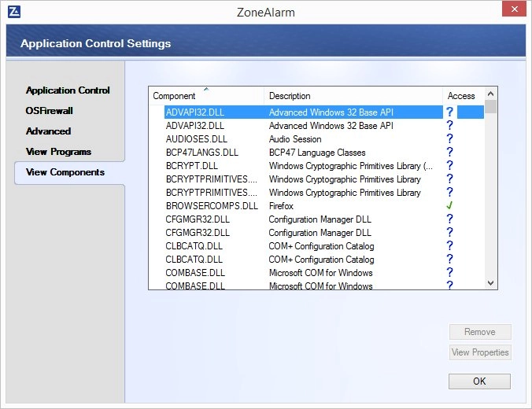Go to the View Programs tab
The image size is (532, 409).
coord(59,152)
